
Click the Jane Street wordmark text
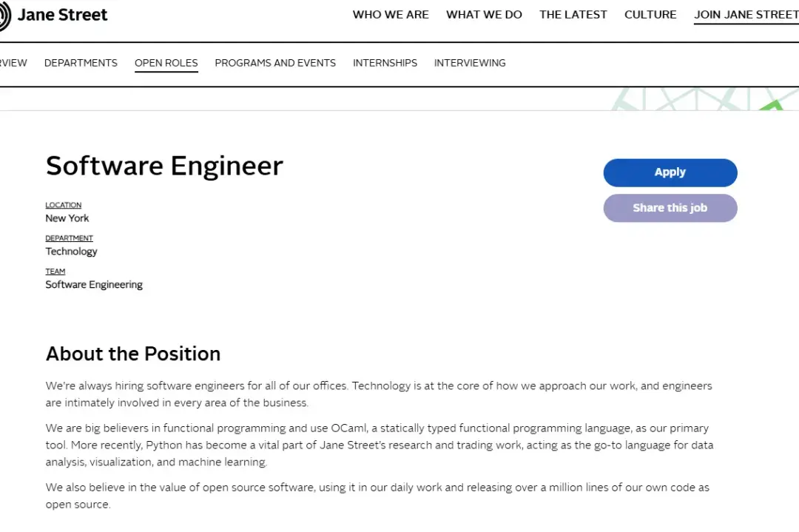(62, 15)
